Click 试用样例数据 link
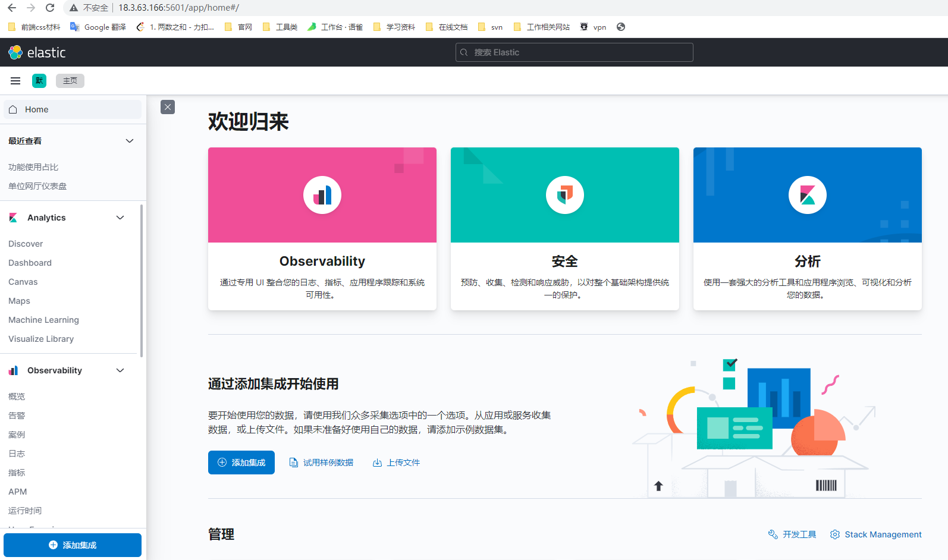This screenshot has height=560, width=948. 321,463
